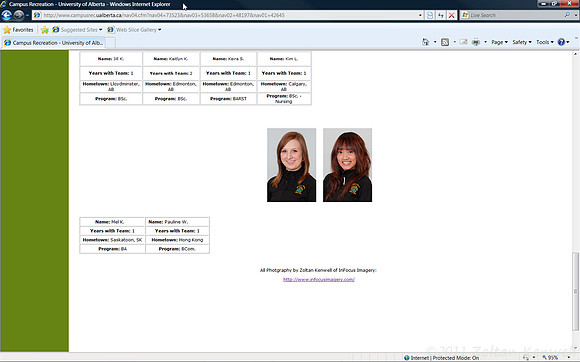This screenshot has width=580, height=362.
Task: Click 'Hometown: Saskatoon, SK' cell
Action: pyautogui.click(x=112, y=240)
